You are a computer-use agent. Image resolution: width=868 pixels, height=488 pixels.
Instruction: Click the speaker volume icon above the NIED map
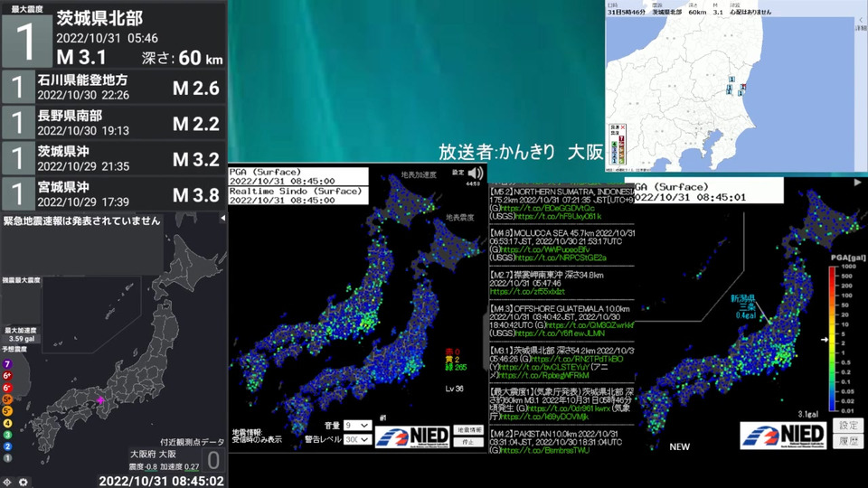tap(476, 174)
